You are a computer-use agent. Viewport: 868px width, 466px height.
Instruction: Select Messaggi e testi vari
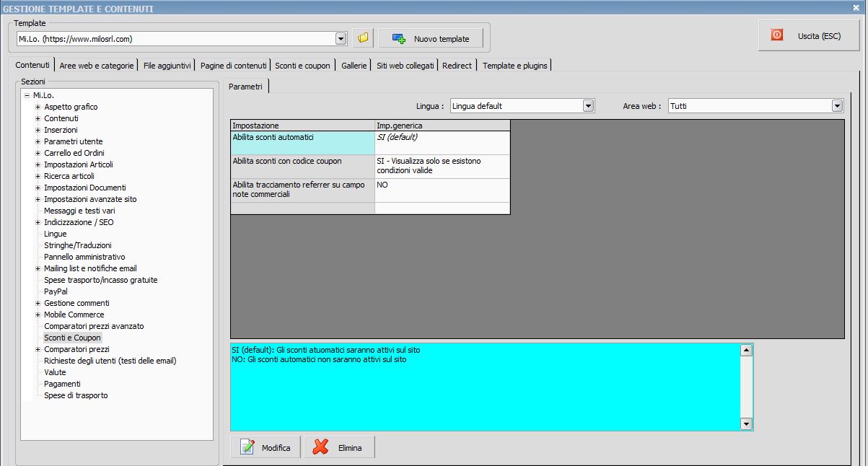click(x=79, y=211)
